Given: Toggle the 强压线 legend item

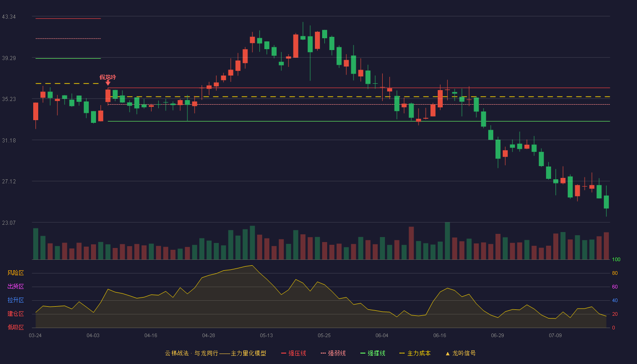Looking at the screenshot, I should (x=293, y=353).
